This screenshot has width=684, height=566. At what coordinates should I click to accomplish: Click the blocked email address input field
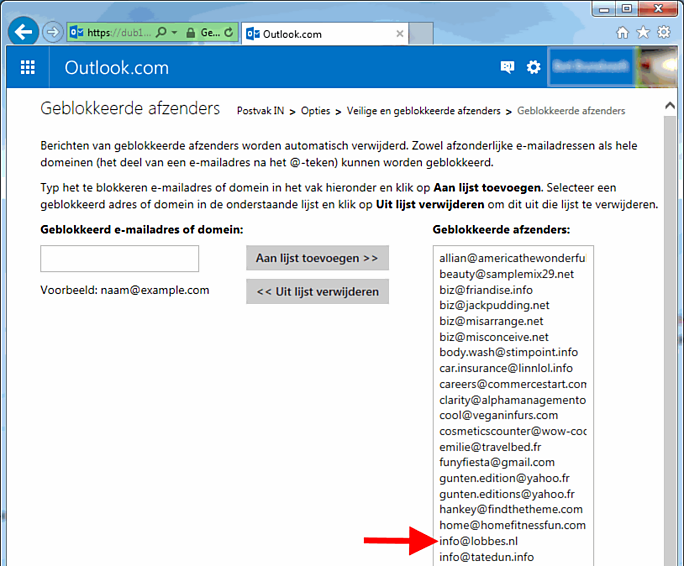point(120,258)
